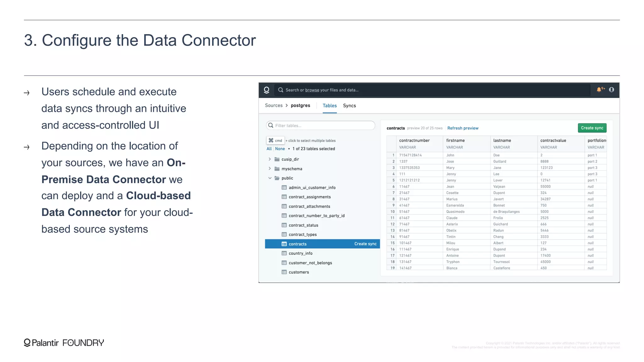644x362 pixels.
Task: Select admin_ui_customer_info table name
Action: (312, 188)
